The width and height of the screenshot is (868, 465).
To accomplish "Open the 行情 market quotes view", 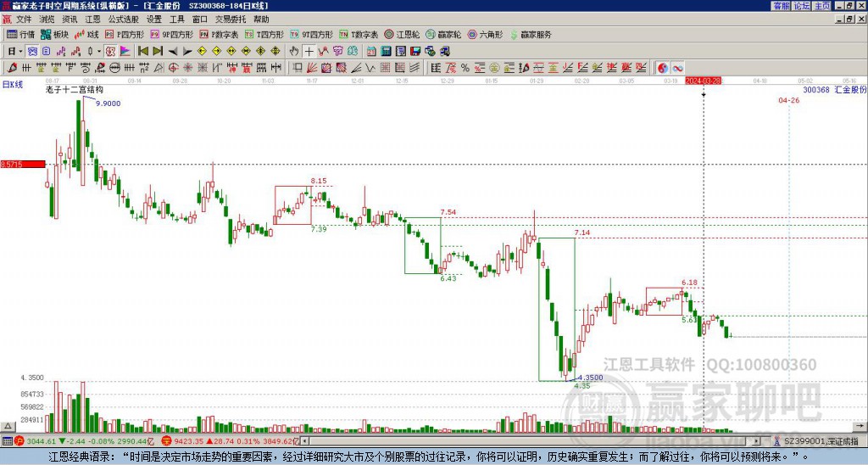I will (x=21, y=35).
